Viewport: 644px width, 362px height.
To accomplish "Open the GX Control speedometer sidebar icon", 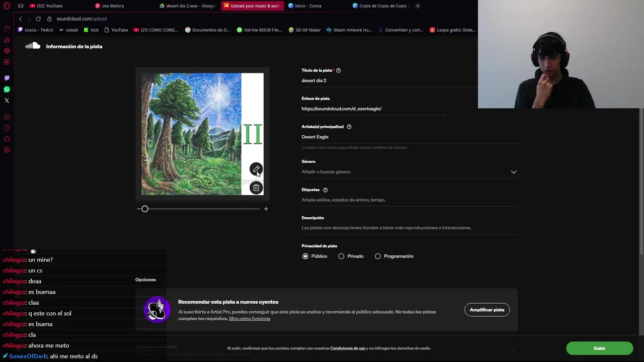I will pos(7,29).
